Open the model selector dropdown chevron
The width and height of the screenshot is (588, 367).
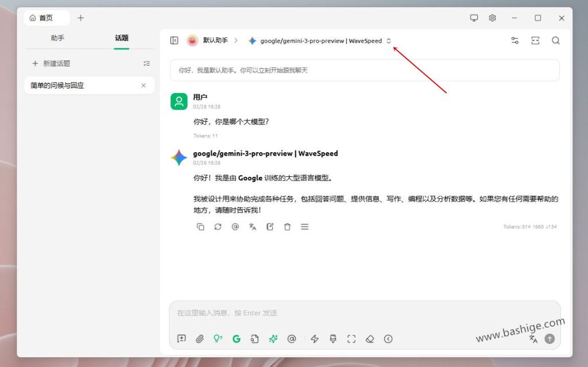(x=389, y=41)
